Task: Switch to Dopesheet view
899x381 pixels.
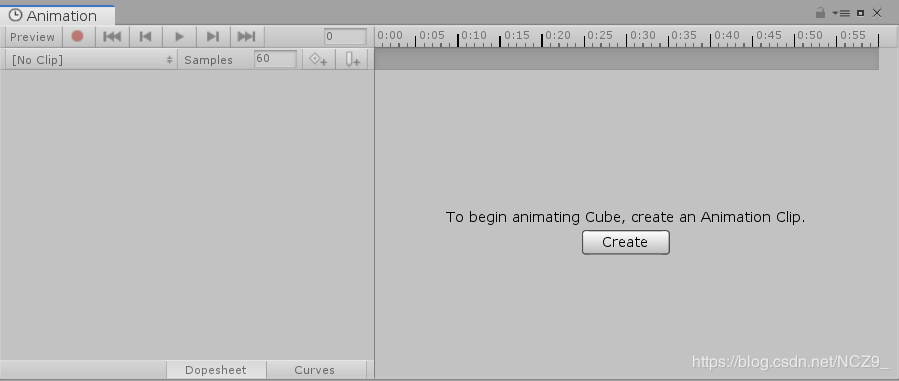Action: [x=216, y=370]
